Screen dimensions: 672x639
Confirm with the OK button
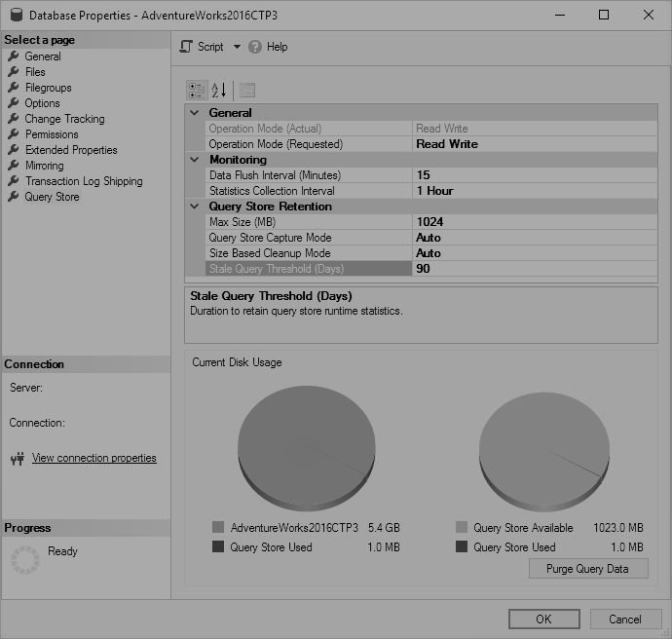point(543,619)
